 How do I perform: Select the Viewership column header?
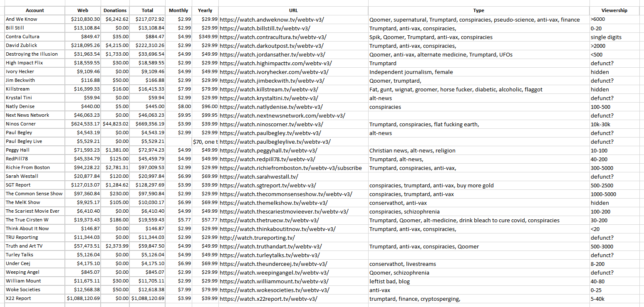tap(614, 10)
